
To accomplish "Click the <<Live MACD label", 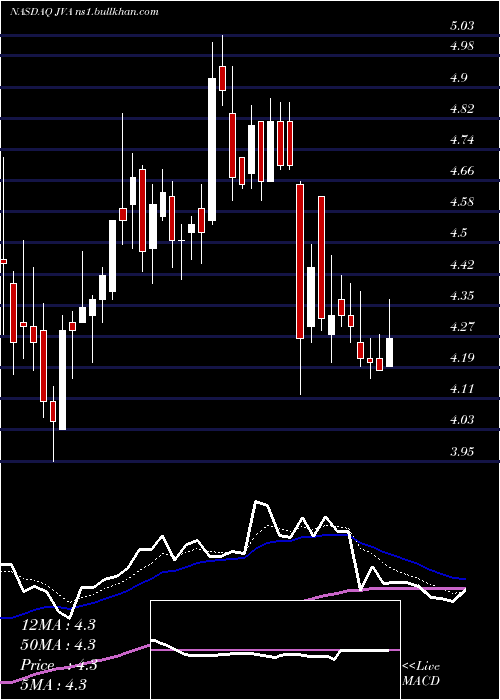I will pyautogui.click(x=421, y=673).
